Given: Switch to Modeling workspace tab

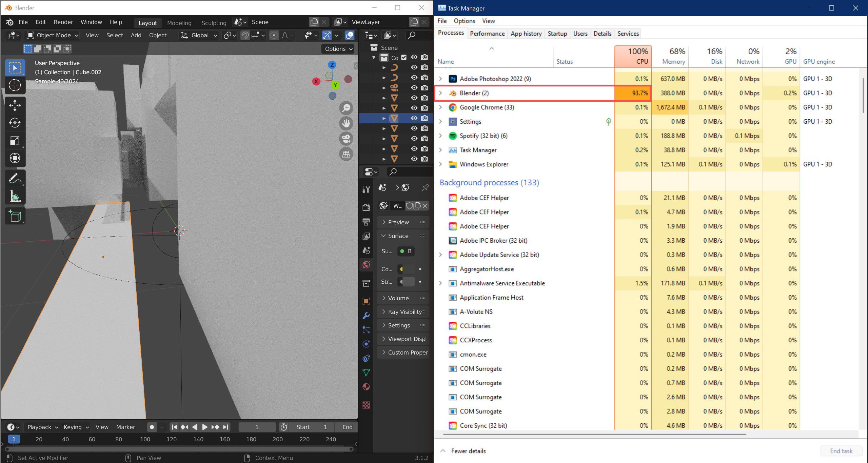Looking at the screenshot, I should coord(179,22).
